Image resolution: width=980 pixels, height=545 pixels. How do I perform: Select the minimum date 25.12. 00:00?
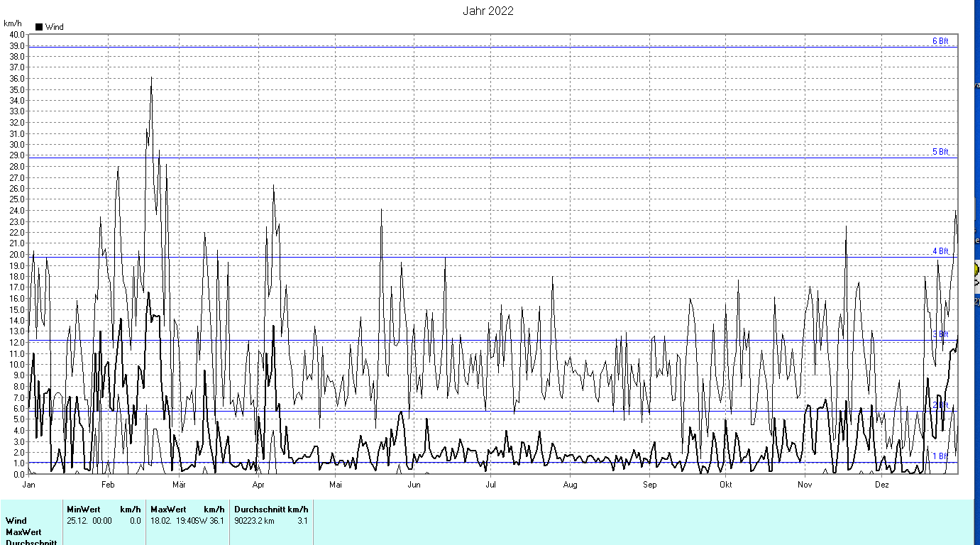pyautogui.click(x=89, y=521)
